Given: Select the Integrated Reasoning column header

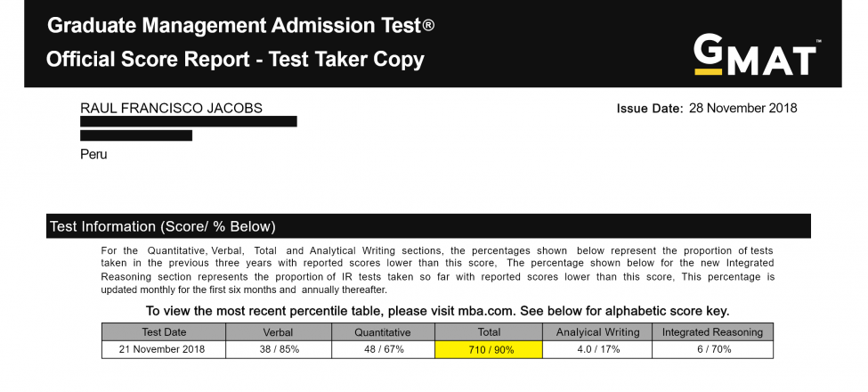Looking at the screenshot, I should click(712, 332).
